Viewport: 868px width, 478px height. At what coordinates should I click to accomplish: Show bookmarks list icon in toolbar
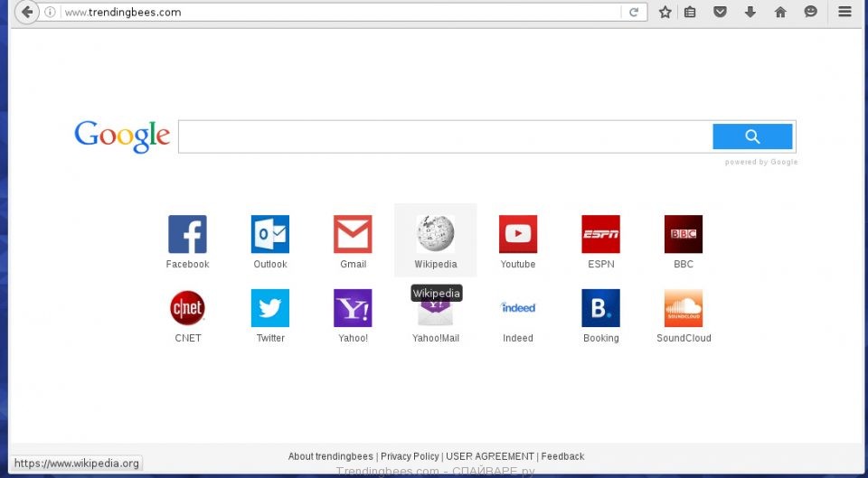[690, 12]
